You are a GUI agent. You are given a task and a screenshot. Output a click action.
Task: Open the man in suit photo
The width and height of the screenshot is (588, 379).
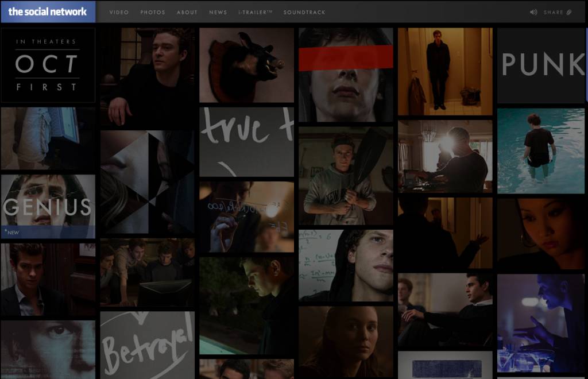tap(48, 279)
